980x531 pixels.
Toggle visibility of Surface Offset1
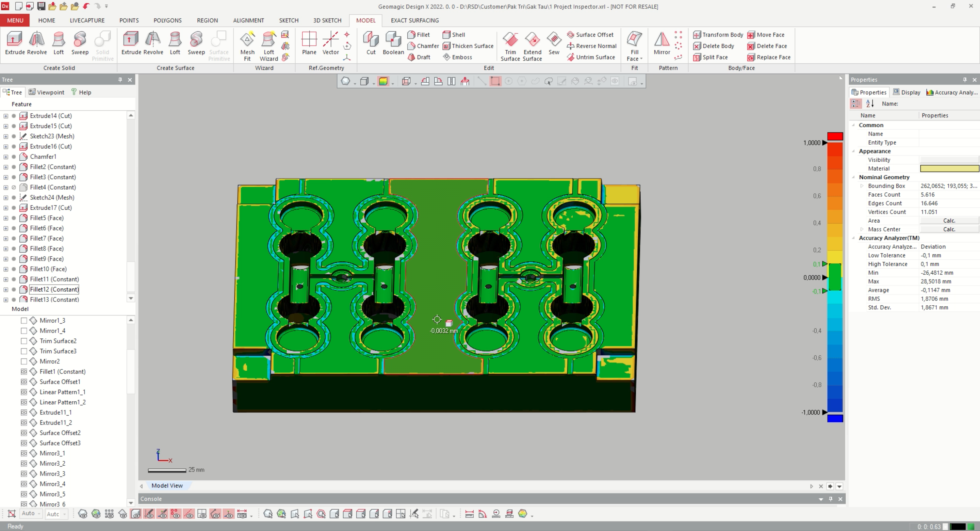pyautogui.click(x=24, y=382)
